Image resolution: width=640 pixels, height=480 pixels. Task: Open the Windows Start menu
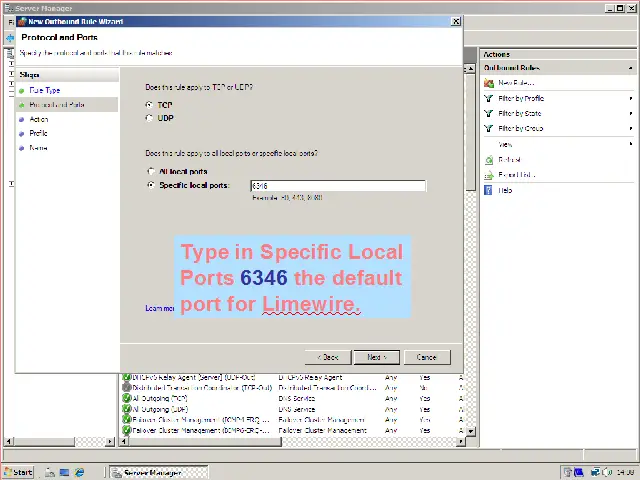pyautogui.click(x=19, y=472)
